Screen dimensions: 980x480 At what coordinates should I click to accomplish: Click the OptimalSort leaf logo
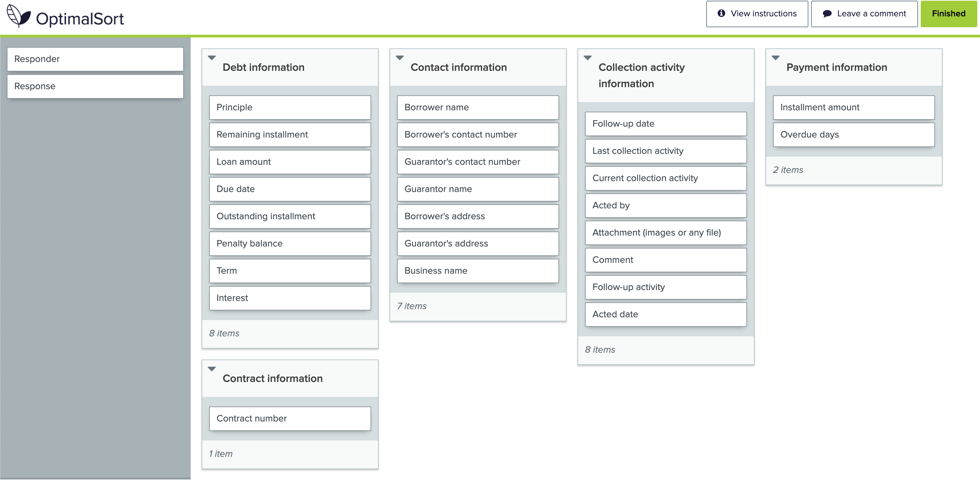coord(18,16)
